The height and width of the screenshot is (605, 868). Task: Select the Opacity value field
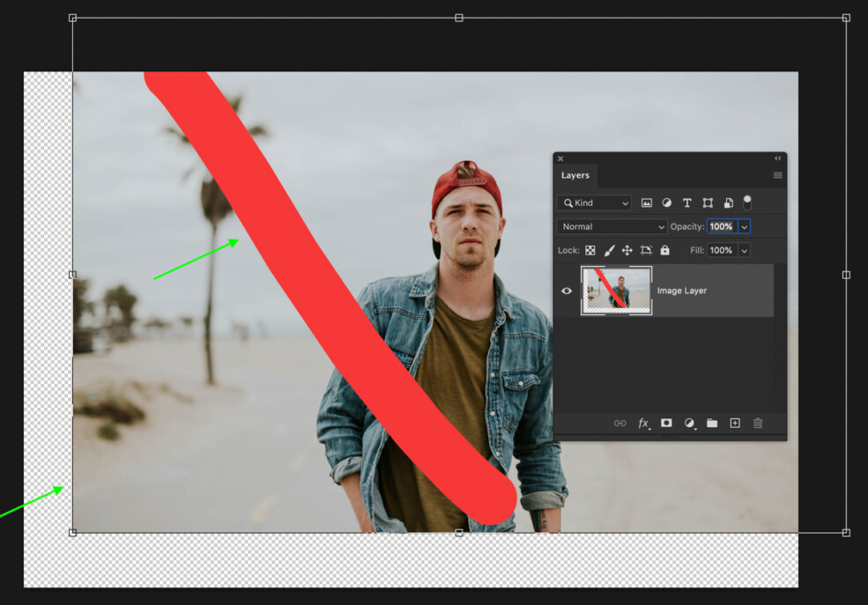[721, 226]
